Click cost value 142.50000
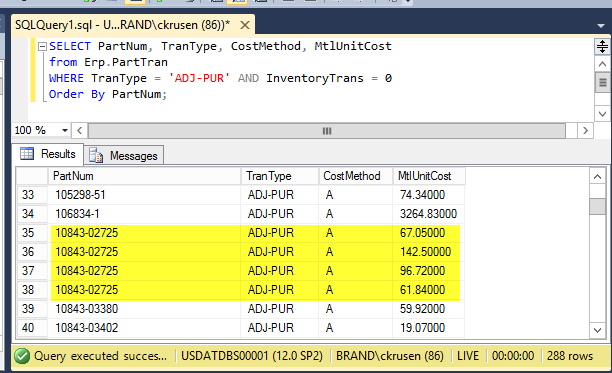Image resolution: width=612 pixels, height=373 pixels. (428, 252)
